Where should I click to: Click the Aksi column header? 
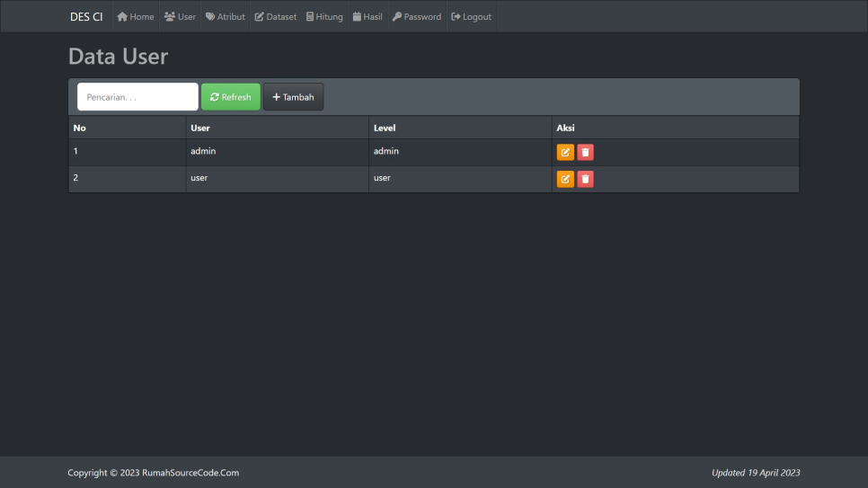565,128
